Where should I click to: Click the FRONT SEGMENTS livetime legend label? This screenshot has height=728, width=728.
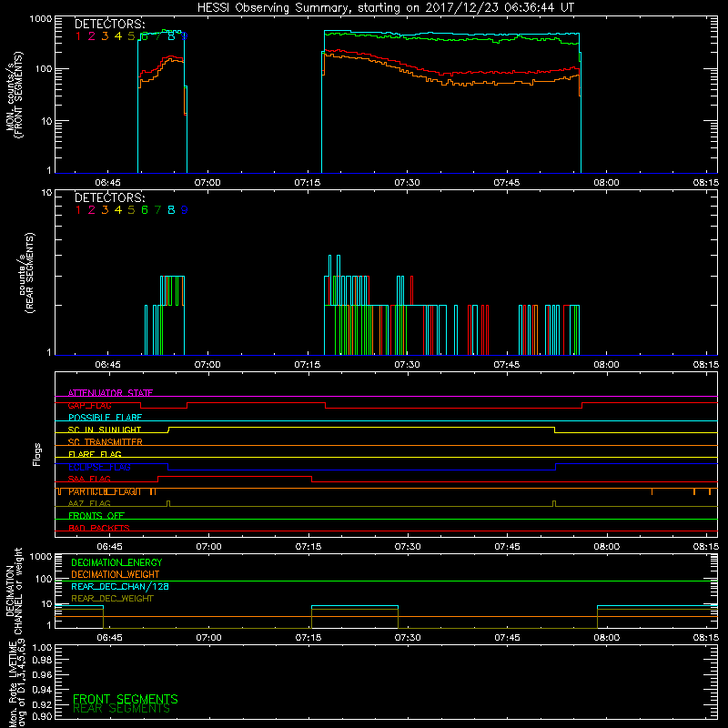pos(126,699)
